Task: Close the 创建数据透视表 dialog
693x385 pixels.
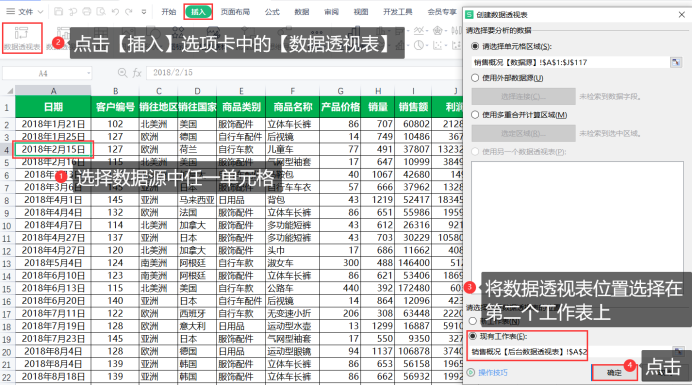Action: [x=682, y=15]
